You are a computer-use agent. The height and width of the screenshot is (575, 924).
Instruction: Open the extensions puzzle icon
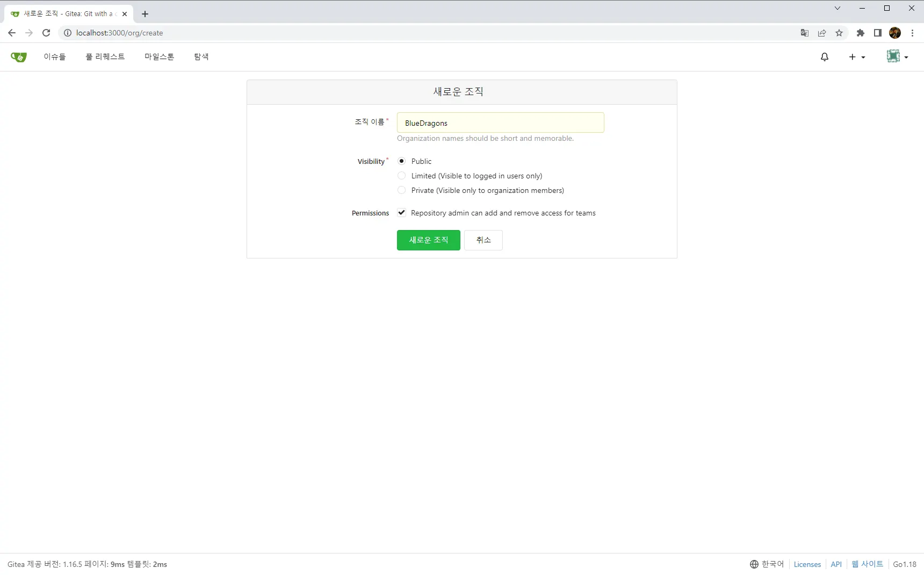coord(861,33)
